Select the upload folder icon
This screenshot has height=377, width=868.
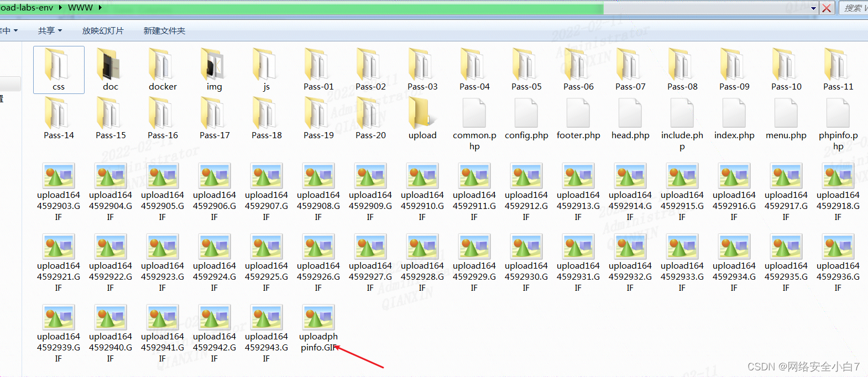coord(422,113)
